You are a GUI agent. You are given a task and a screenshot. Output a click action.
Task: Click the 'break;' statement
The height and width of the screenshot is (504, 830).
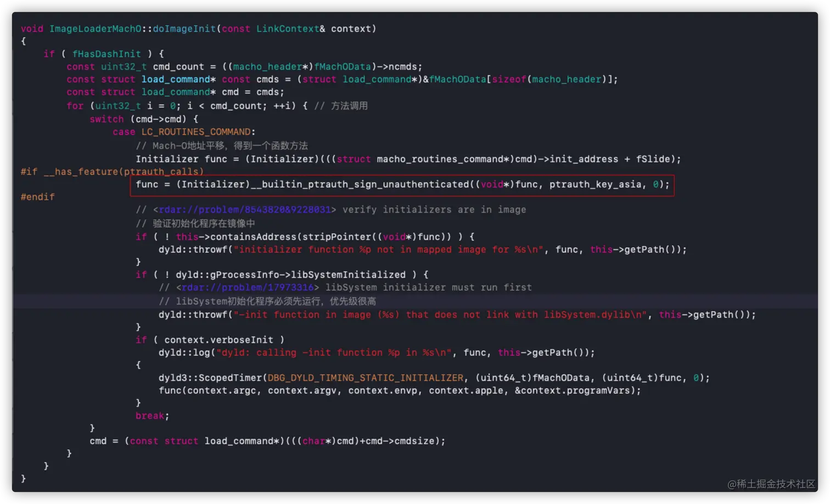click(153, 416)
